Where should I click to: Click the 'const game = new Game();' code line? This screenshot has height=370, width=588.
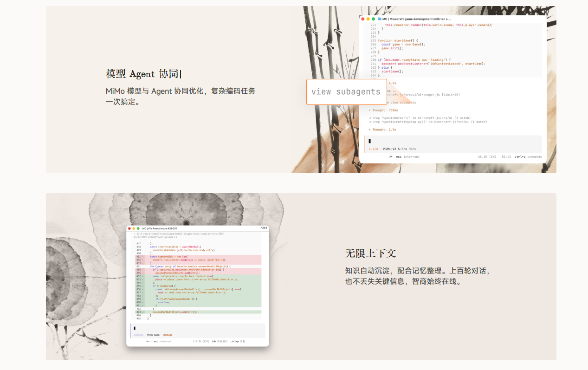point(403,45)
